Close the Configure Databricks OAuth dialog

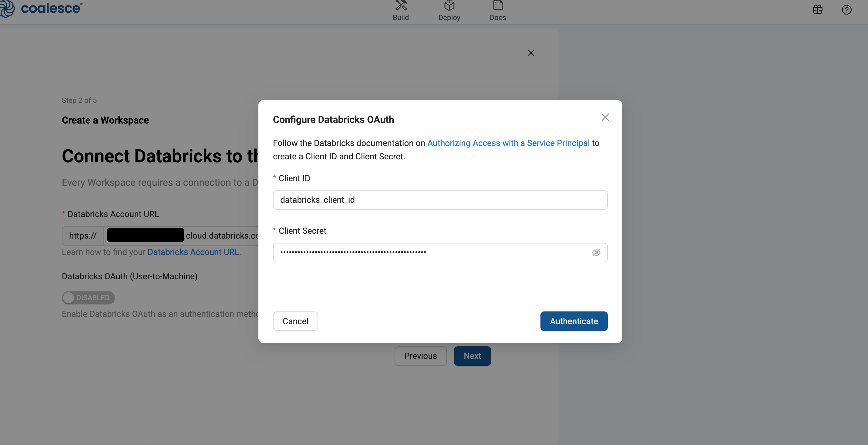pyautogui.click(x=605, y=117)
